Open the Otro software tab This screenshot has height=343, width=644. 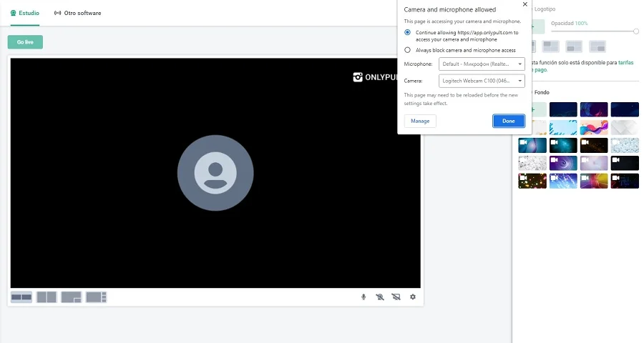point(78,13)
